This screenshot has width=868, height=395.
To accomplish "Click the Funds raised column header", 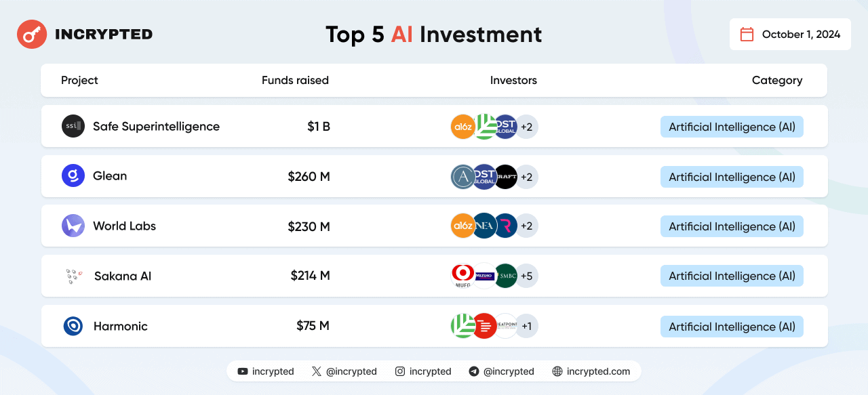I will (295, 80).
